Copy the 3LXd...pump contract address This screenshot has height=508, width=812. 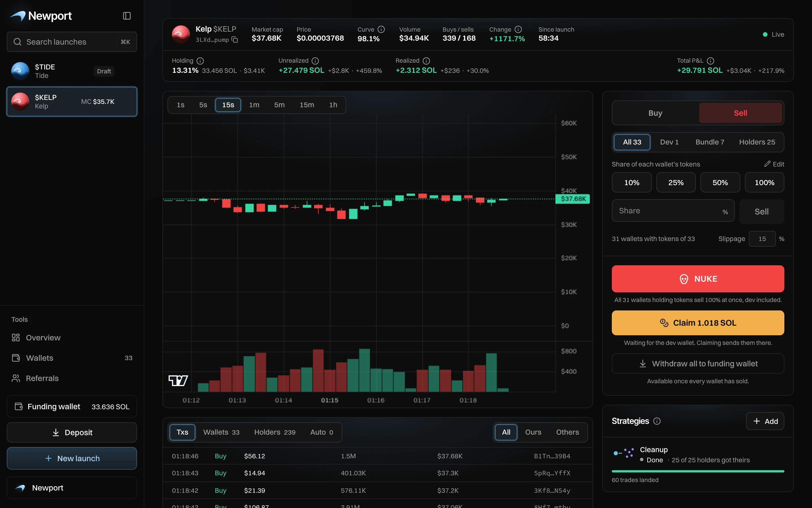pos(235,40)
